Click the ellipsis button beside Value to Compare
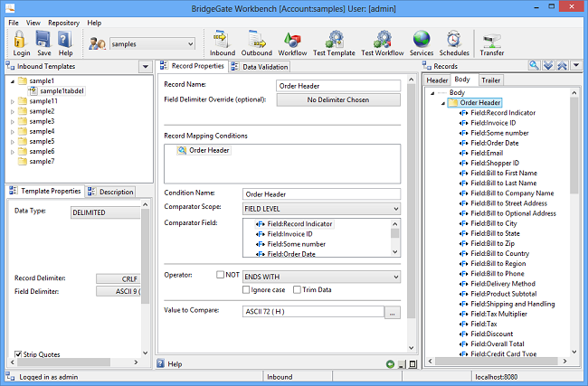The width and height of the screenshot is (588, 386). (x=393, y=313)
